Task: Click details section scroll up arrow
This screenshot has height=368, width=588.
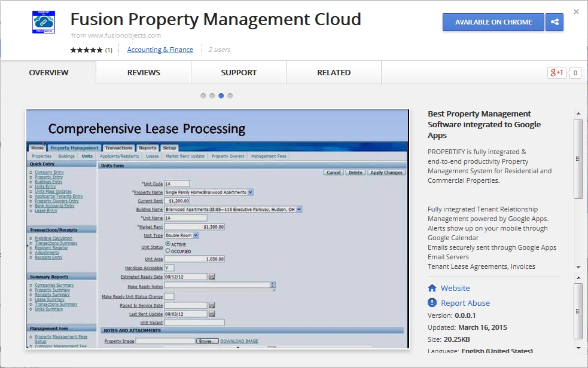Action: (x=578, y=277)
